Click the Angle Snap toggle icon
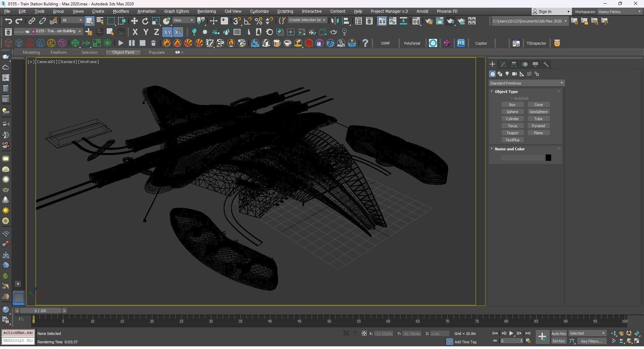This screenshot has width=644, height=349. [248, 21]
